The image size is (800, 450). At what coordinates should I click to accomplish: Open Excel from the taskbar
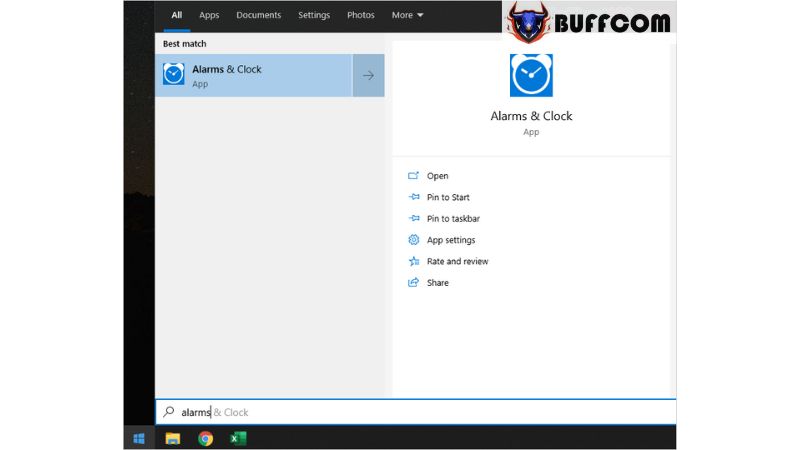click(238, 438)
